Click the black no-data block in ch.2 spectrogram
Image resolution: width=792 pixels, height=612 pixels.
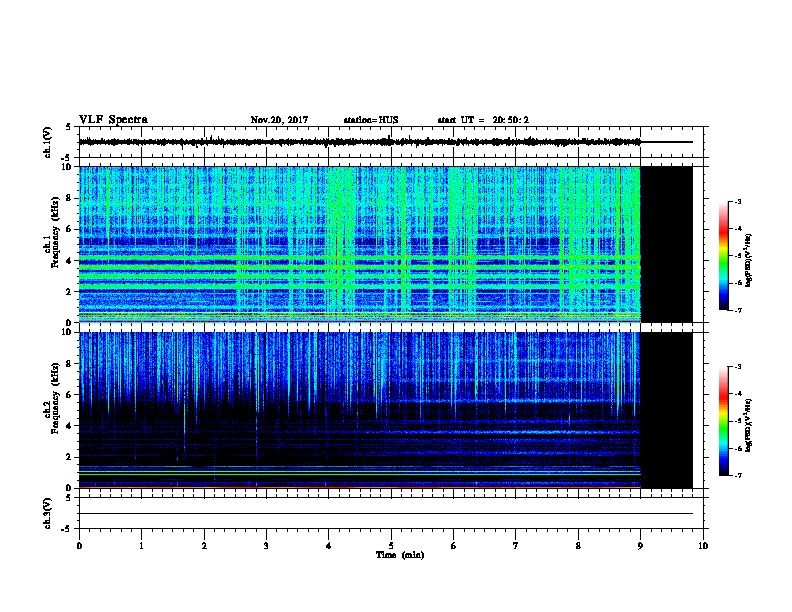(666, 410)
